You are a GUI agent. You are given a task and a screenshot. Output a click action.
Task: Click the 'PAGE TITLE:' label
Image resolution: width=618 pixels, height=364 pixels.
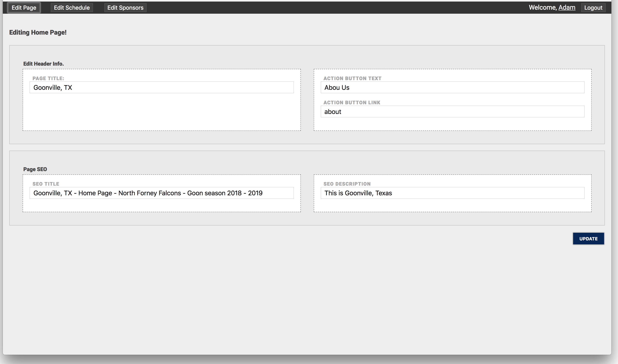(x=48, y=79)
